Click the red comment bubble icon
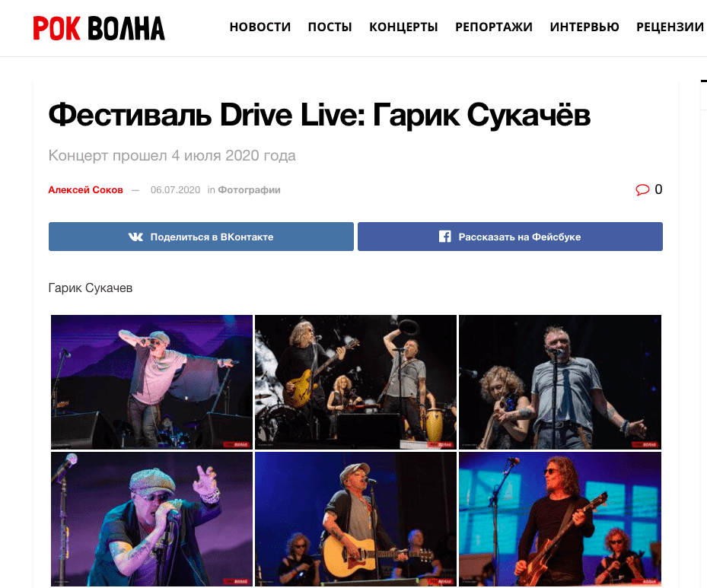Image resolution: width=707 pixels, height=588 pixels. click(642, 189)
